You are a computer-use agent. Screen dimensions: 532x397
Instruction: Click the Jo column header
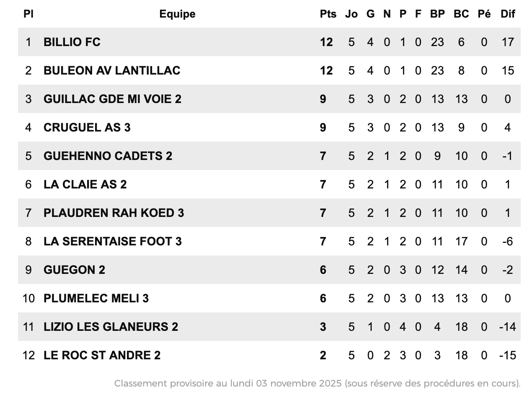(x=351, y=14)
